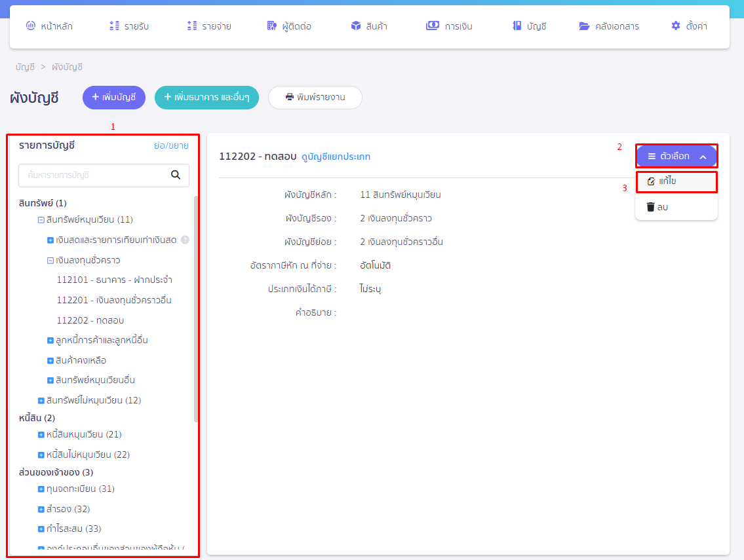This screenshot has height=560, width=744.
Task: Collapse the เงินลงทุนชั่วคราว tree node
Action: pos(50,260)
